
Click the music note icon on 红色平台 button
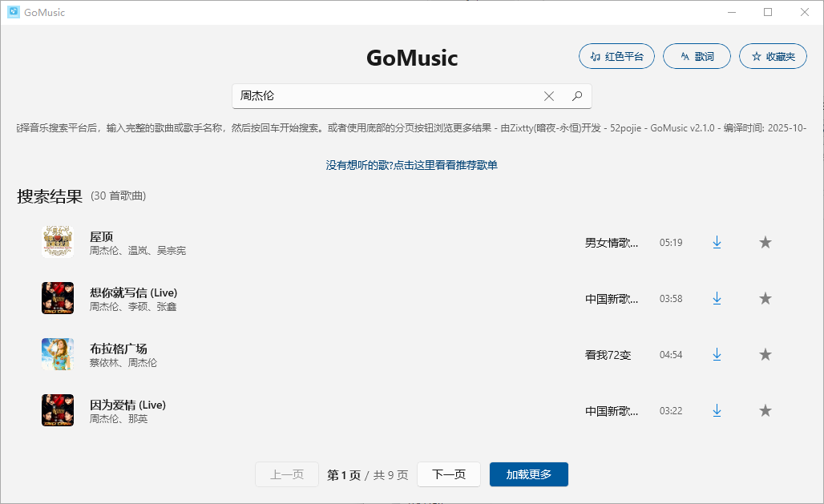[594, 55]
